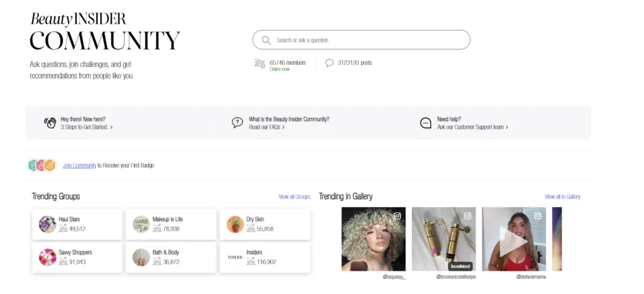
Task: Open the Makeup Is Life group
Action: tap(171, 224)
